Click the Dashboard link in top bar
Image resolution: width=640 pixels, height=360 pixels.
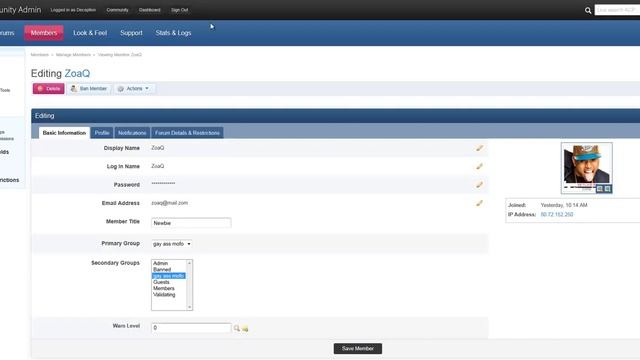click(x=149, y=10)
